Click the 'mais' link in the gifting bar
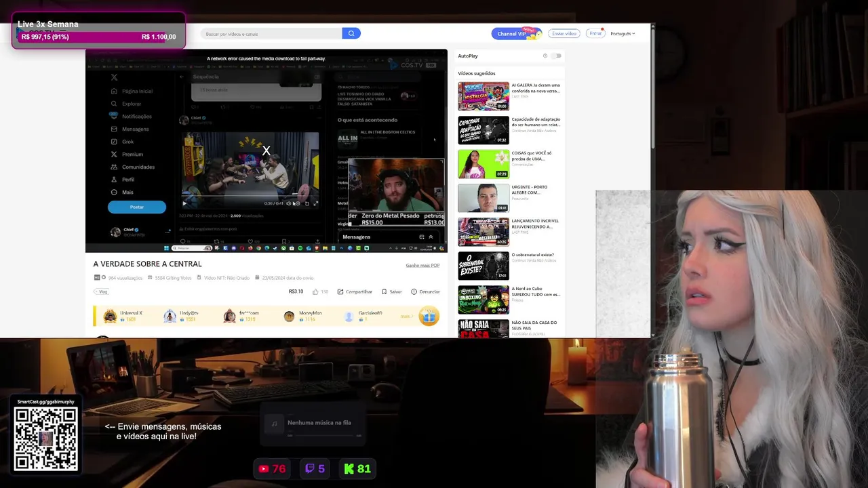 406,316
